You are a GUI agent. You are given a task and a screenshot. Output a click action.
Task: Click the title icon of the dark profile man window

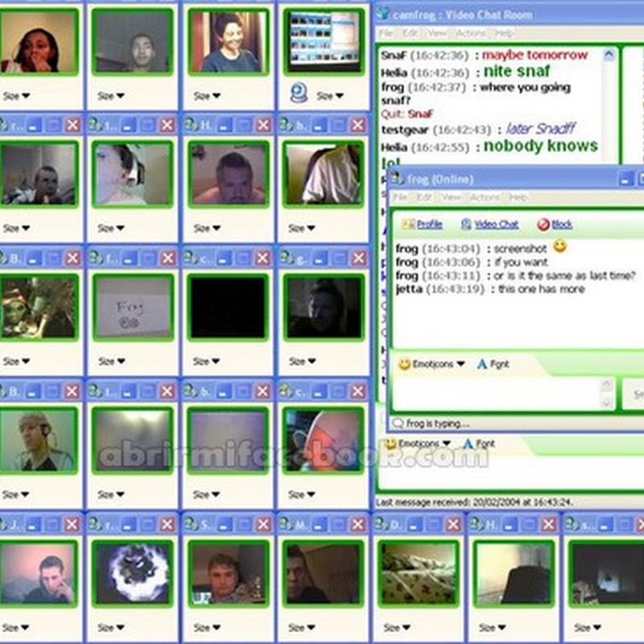click(x=286, y=524)
